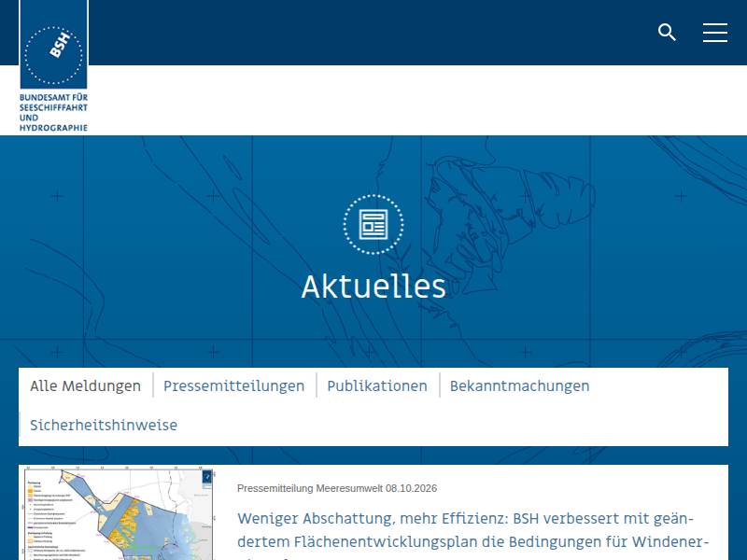Image resolution: width=747 pixels, height=560 pixels.
Task: Select the Alle Meldungen tab
Action: tap(85, 385)
